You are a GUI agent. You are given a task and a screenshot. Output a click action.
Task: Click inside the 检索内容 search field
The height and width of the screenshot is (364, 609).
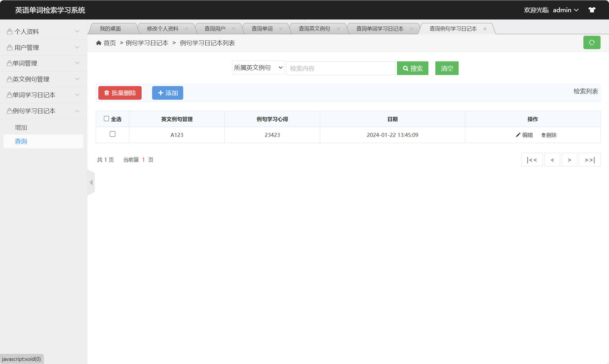pyautogui.click(x=340, y=68)
